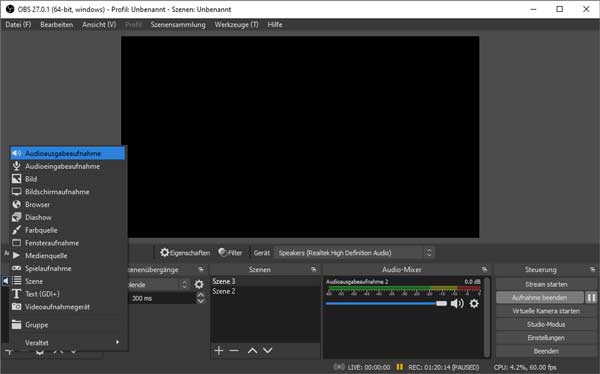Remove selected scene with minus icon
The width and height of the screenshot is (600, 374).
click(234, 350)
